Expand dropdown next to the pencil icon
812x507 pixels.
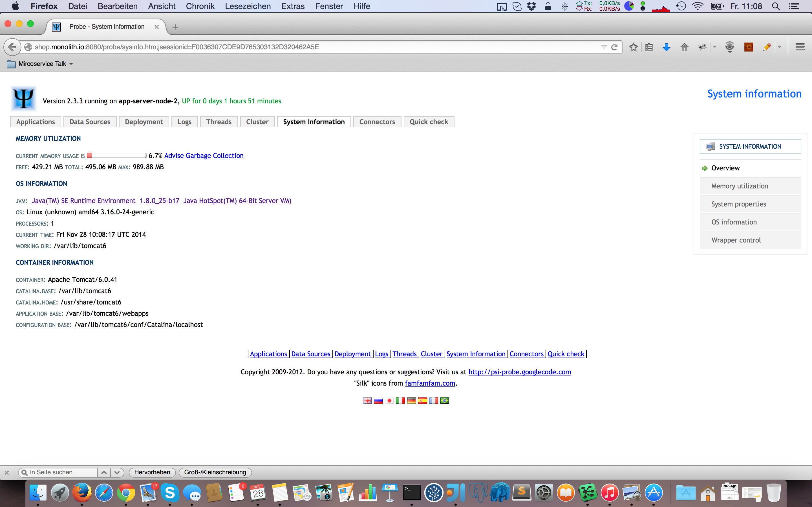click(780, 47)
